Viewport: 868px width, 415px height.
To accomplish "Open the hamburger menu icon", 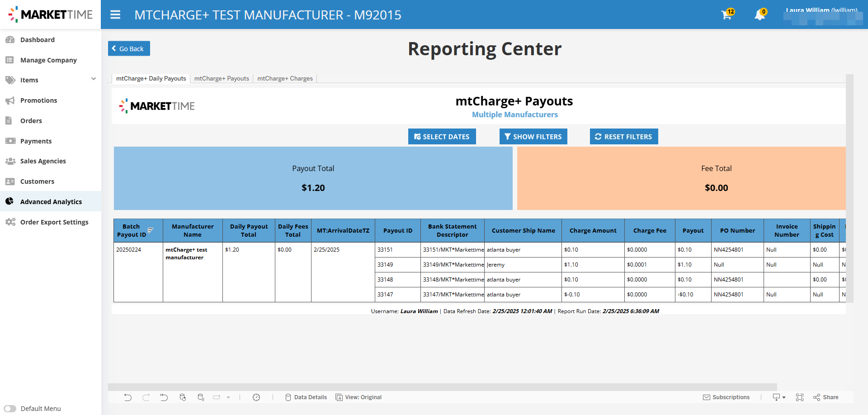I will coord(115,15).
